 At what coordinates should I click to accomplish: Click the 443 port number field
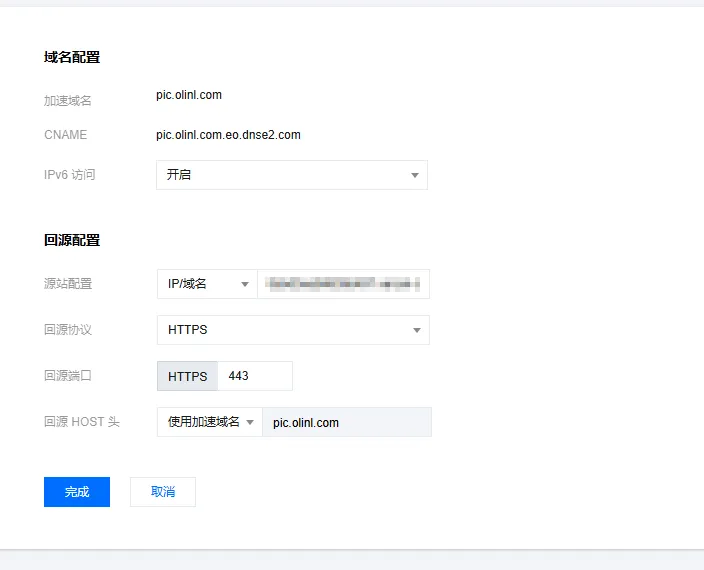point(254,376)
